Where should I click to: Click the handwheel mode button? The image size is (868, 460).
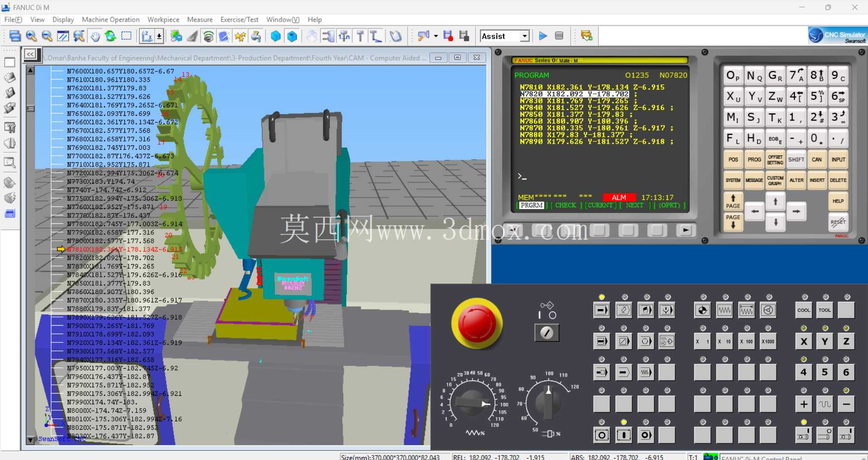[x=768, y=310]
